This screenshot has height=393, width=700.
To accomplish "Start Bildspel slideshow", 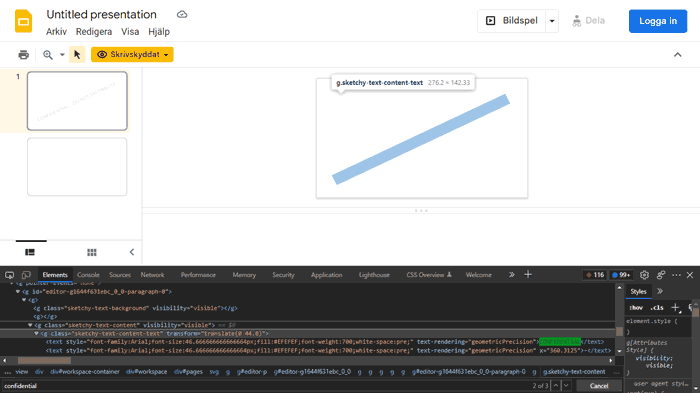I will pos(512,21).
